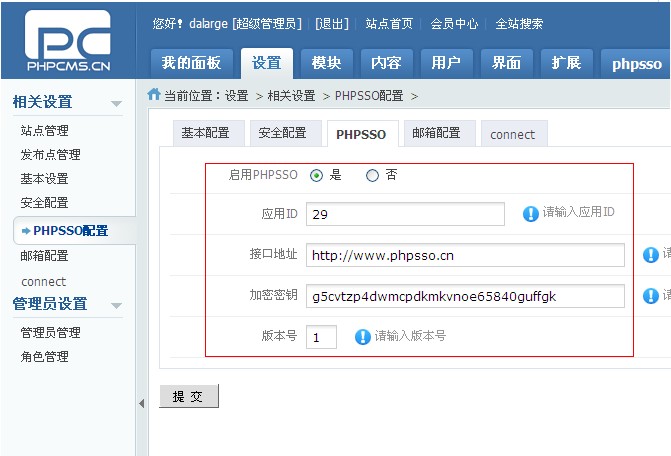Click the home icon in breadcrumb
Viewport: 671px width, 456px height.
(x=154, y=94)
